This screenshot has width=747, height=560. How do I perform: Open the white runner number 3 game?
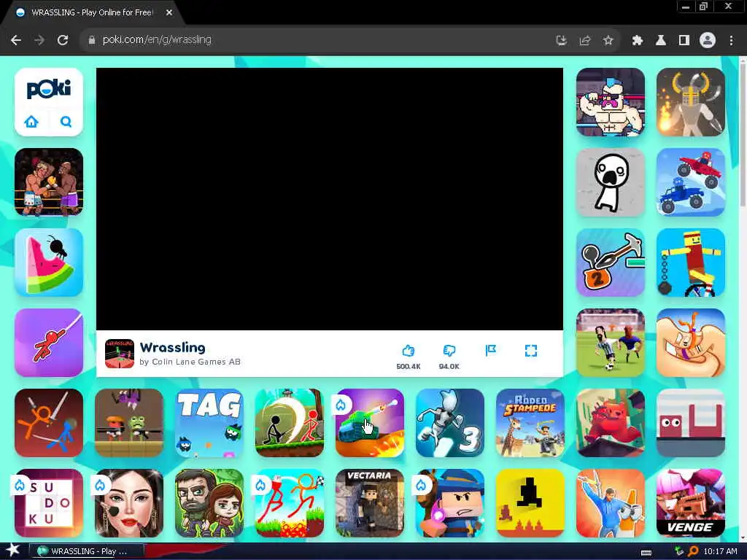449,423
